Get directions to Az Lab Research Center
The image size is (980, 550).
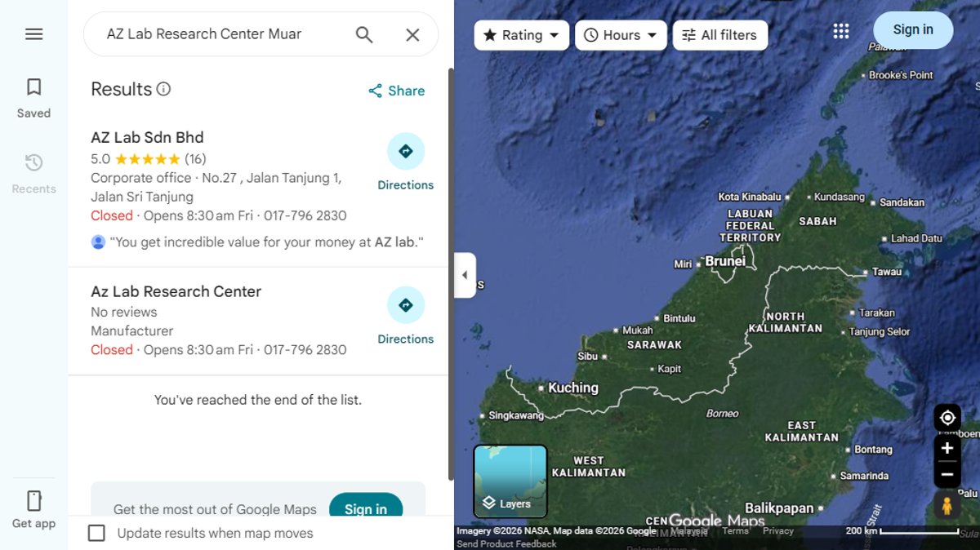click(406, 317)
